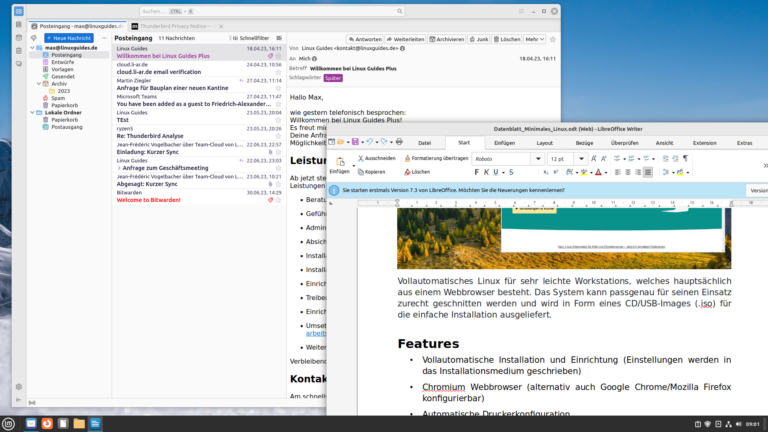Align text right in Writer
This screenshot has width=768, height=432.
pos(638,172)
